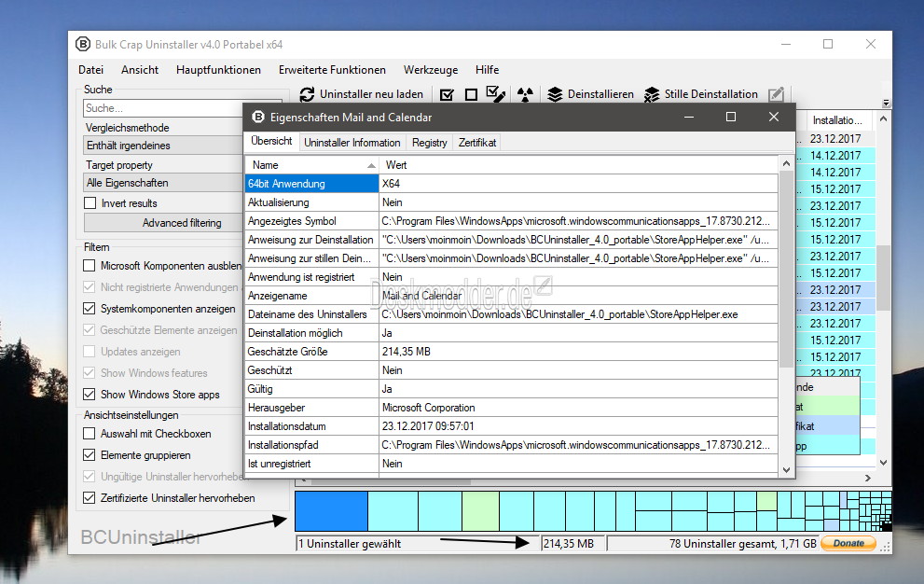
Task: Select the Anzeigename row
Action: tap(512, 296)
